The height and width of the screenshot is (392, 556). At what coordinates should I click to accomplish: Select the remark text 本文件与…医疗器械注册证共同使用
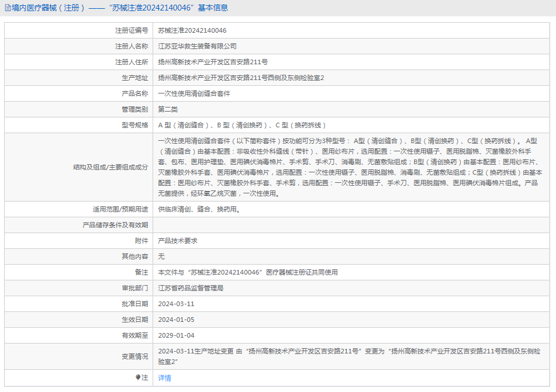coord(248,272)
